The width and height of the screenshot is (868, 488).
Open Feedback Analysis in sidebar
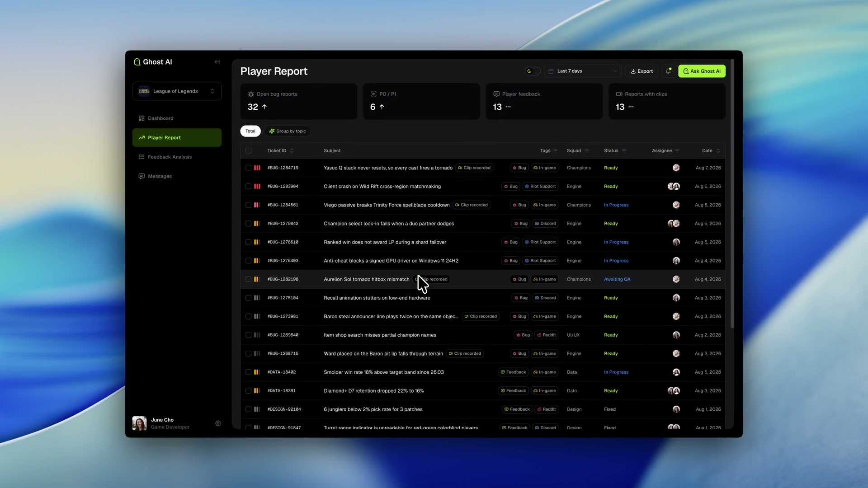[x=177, y=157]
